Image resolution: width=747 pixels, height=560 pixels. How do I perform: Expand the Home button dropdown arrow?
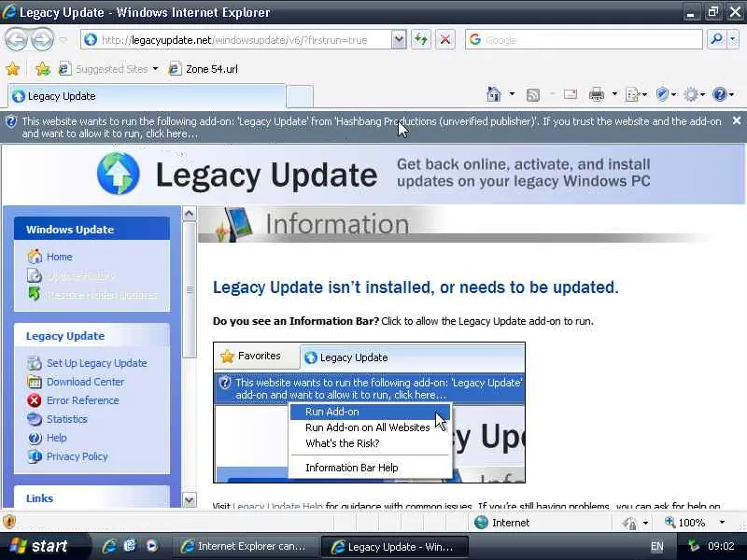pos(512,94)
